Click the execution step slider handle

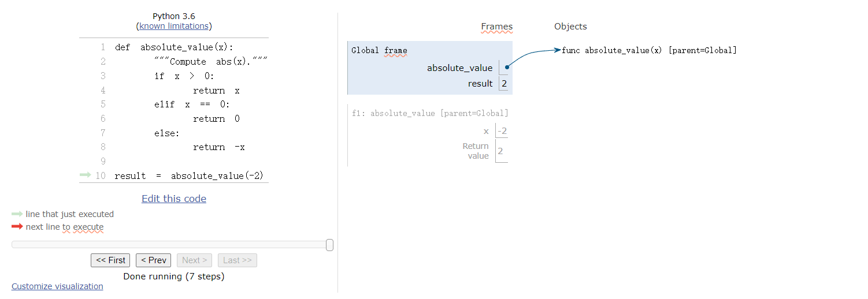[x=329, y=245]
